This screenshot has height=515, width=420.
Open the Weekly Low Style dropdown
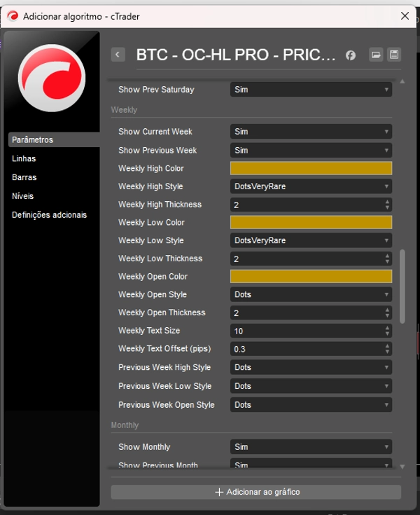tap(311, 240)
